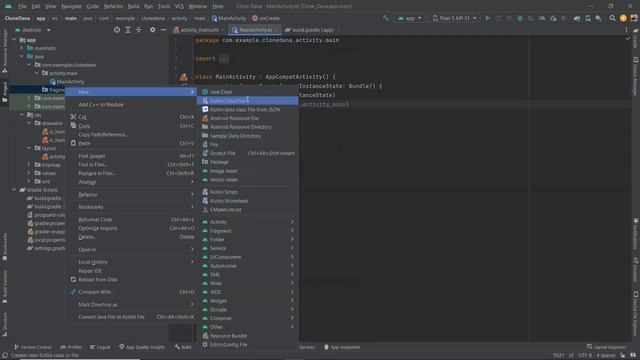Screen dimensions: 640x360
Task: Select Android Resource File entry
Action: (x=248, y=118)
